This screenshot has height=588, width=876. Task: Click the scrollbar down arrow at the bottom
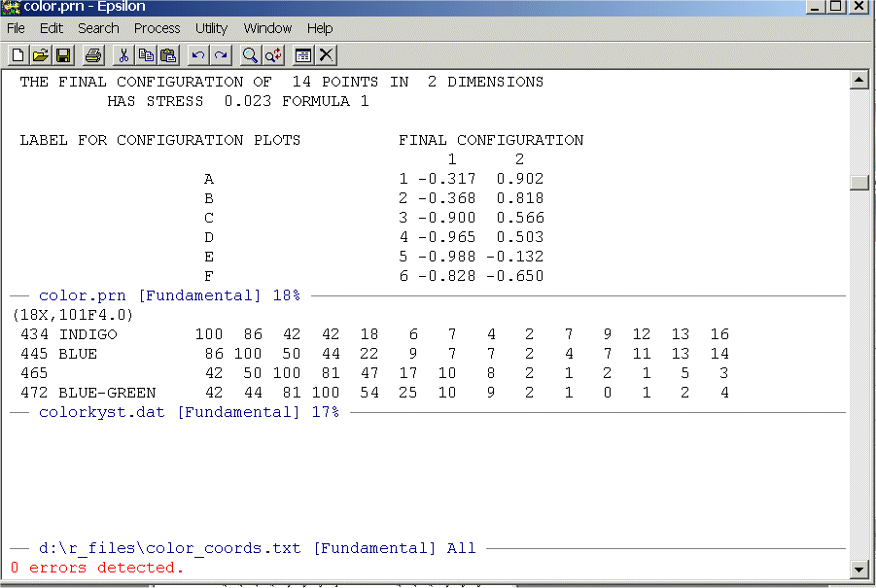[858, 570]
